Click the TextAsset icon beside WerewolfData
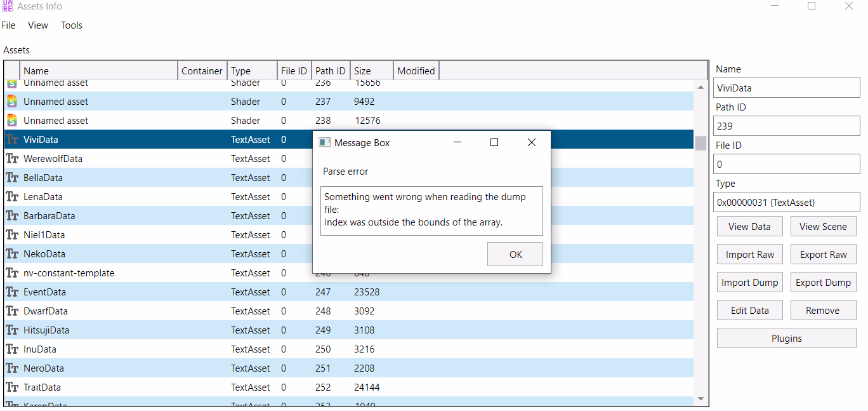The width and height of the screenshot is (868, 411). pos(12,159)
